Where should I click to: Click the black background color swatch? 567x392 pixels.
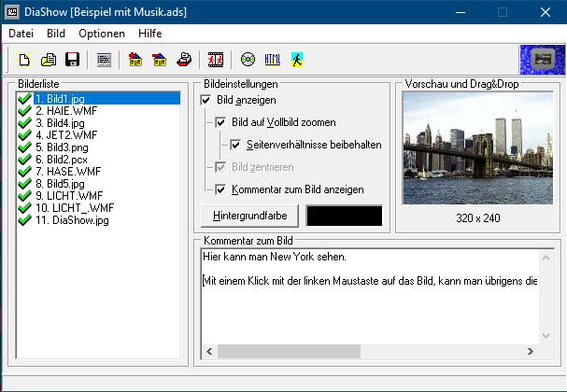point(344,216)
